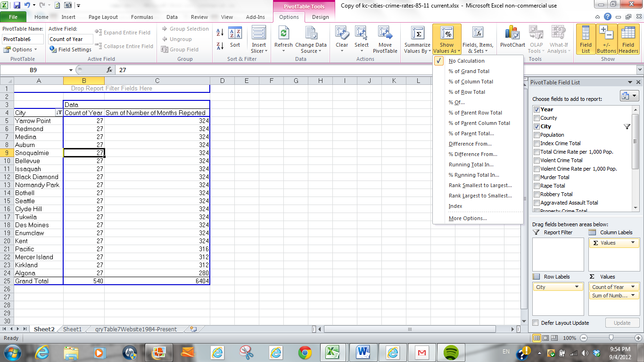Open the City filter dropdown in cell A4
Screen dimensions: 644x362
[59, 113]
